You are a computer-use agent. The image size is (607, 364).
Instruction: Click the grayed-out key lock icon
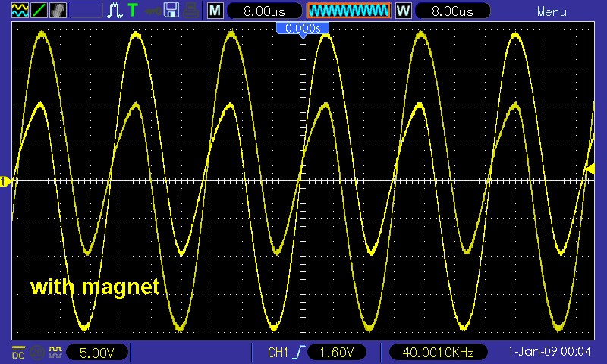tap(153, 11)
